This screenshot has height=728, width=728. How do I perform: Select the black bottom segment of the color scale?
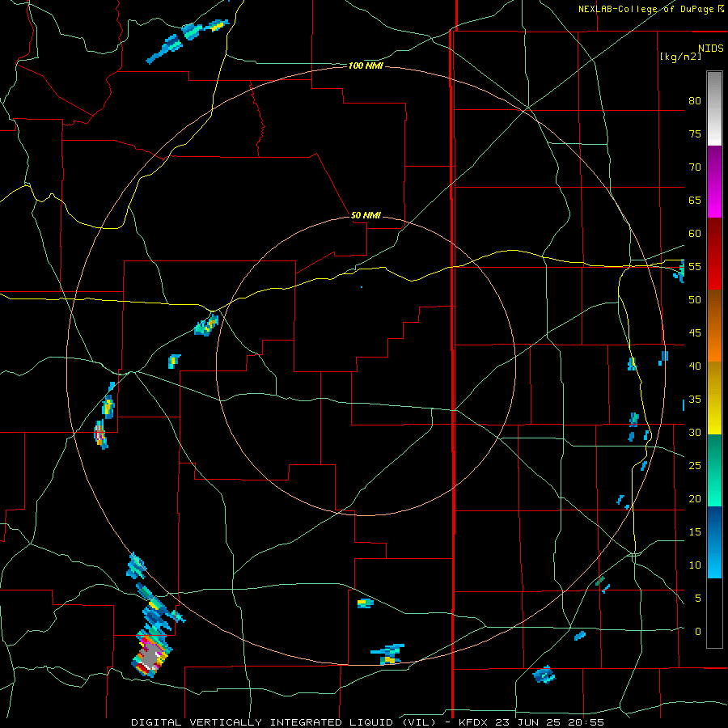[x=714, y=613]
